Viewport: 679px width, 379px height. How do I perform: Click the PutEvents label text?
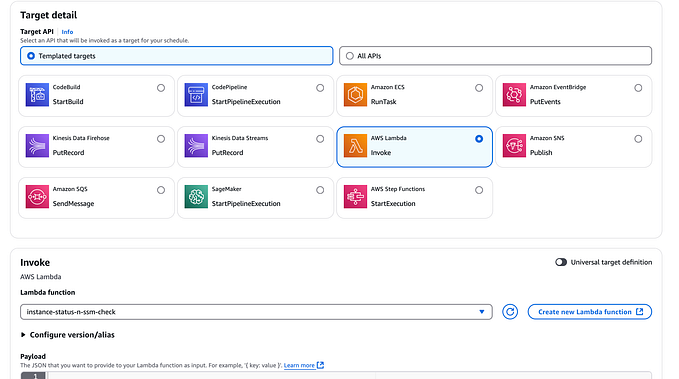pyautogui.click(x=545, y=102)
